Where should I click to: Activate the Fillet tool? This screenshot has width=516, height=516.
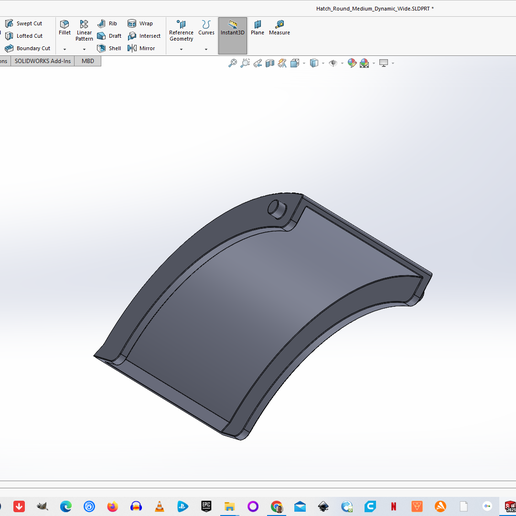[x=65, y=27]
